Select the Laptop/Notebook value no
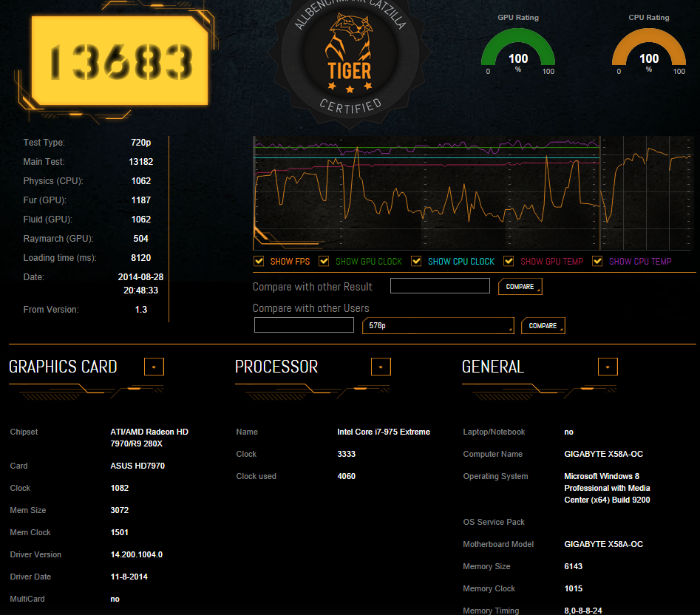The height and width of the screenshot is (615, 700). 568,432
